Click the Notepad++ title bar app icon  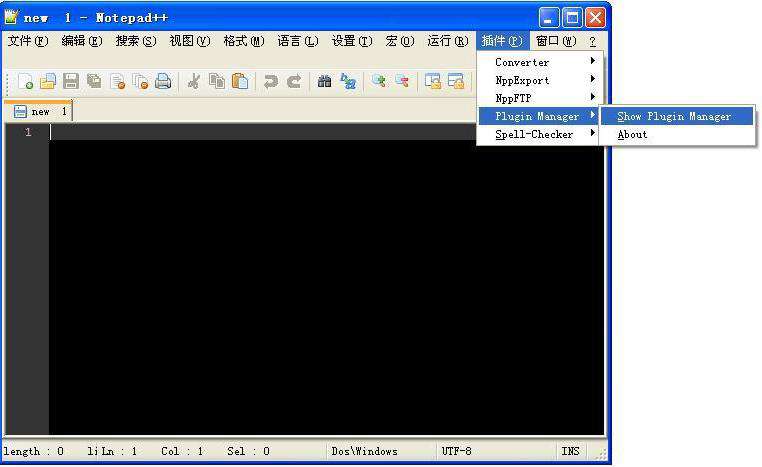pyautogui.click(x=11, y=17)
